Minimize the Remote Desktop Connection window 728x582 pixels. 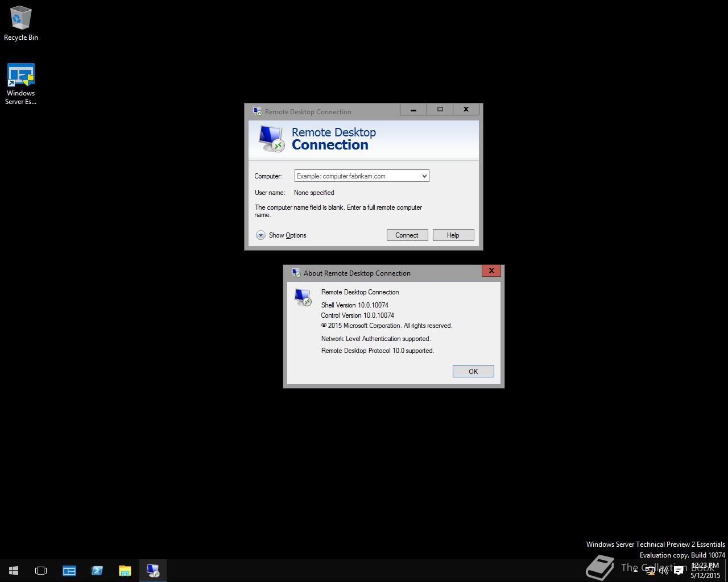tap(413, 109)
